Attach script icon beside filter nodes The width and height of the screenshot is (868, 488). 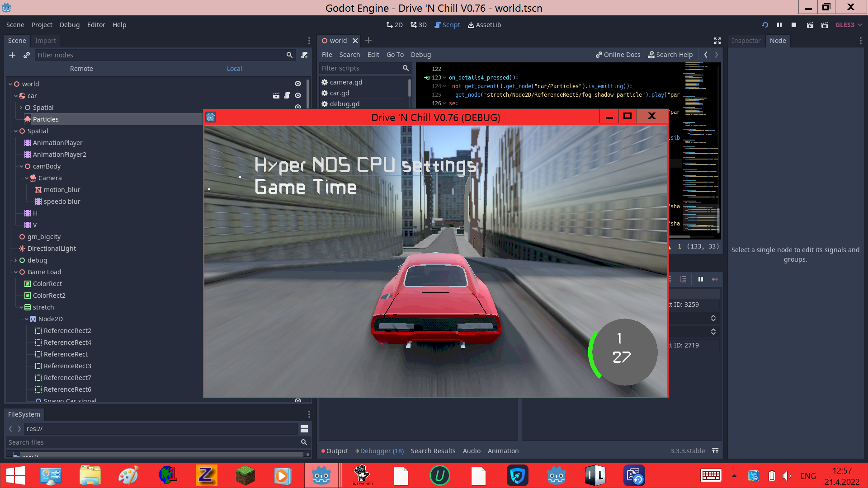click(x=304, y=55)
